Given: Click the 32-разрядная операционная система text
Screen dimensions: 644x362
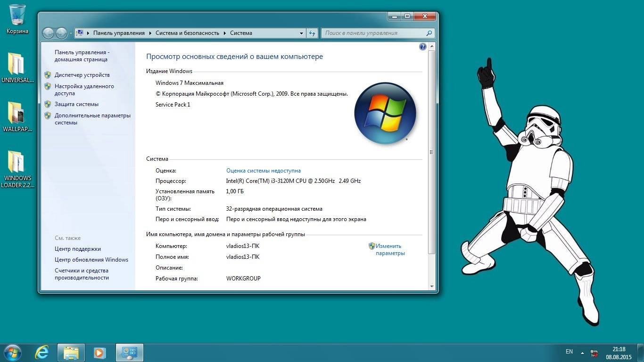Looking at the screenshot, I should coord(274,209).
